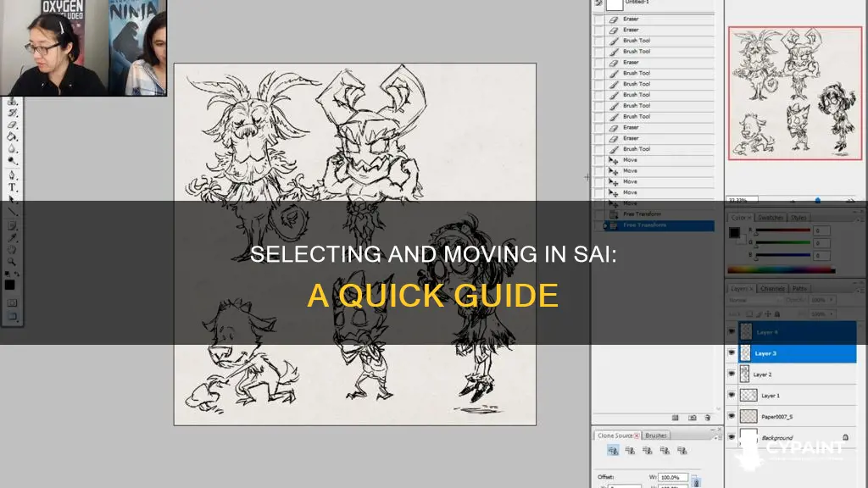The height and width of the screenshot is (488, 868).
Task: Select the Untitled-1 history snapshot
Action: tap(654, 4)
